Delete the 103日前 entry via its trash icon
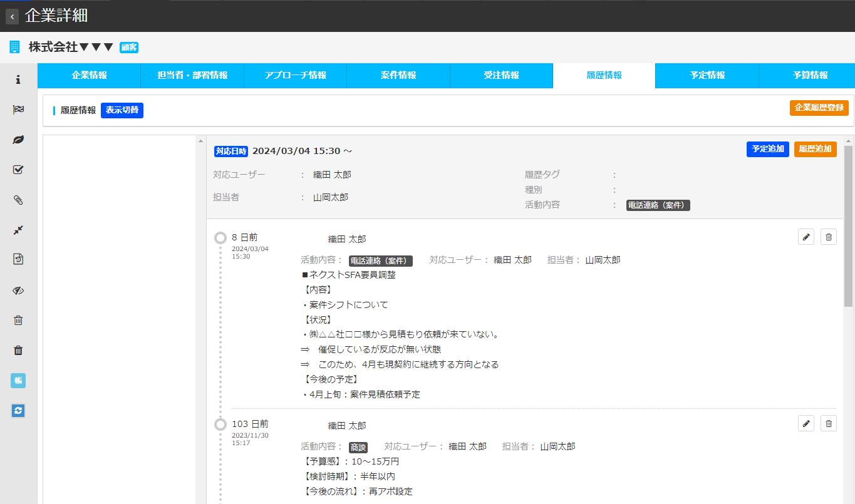855x504 pixels. (x=828, y=423)
